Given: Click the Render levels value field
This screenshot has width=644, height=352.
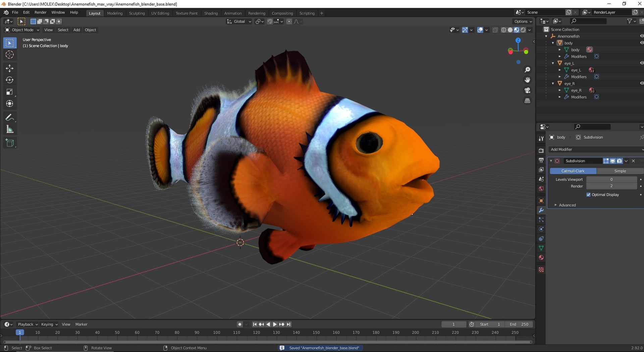Looking at the screenshot, I should (x=611, y=186).
